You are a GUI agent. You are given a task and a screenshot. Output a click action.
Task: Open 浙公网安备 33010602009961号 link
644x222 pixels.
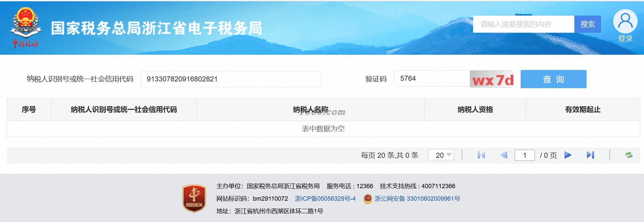[x=417, y=199]
